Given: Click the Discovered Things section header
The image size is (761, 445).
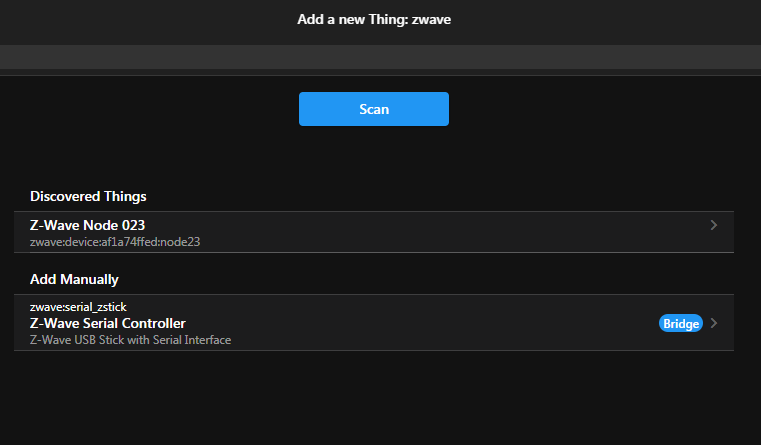Looking at the screenshot, I should coord(88,196).
